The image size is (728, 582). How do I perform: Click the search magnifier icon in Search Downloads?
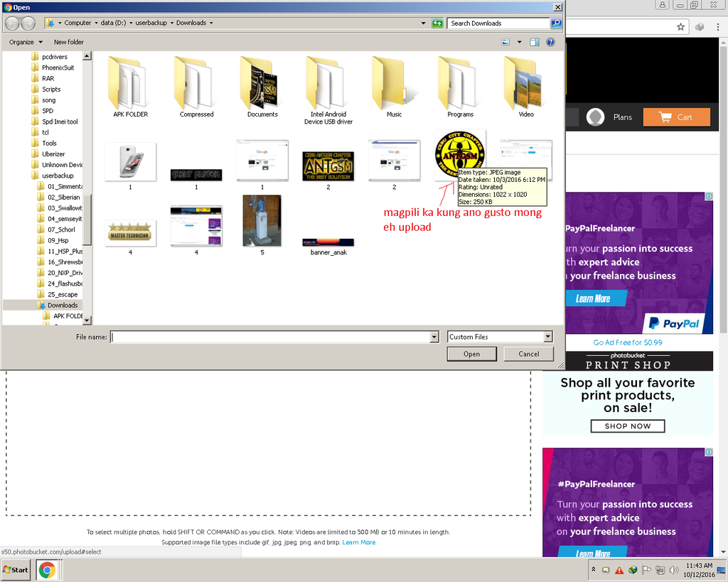tap(556, 23)
